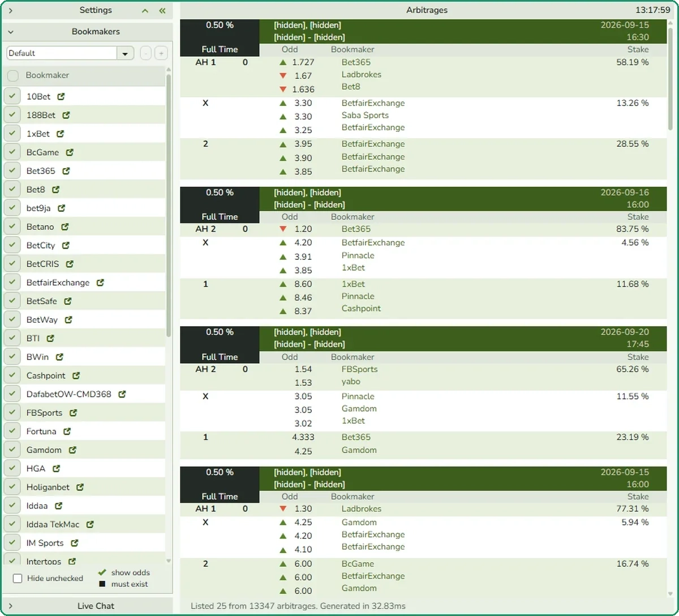
Task: Collapse the Bookmakers section chevron
Action: (x=11, y=32)
